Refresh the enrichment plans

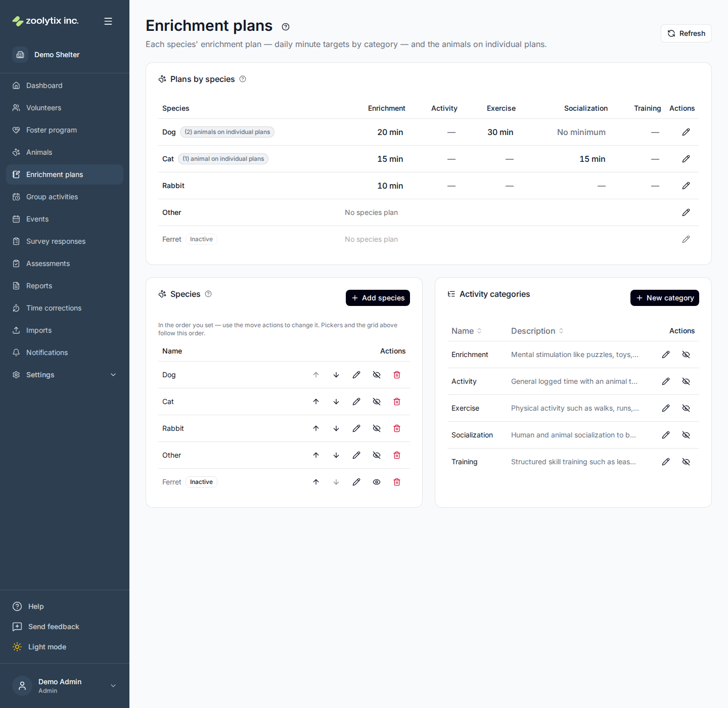pyautogui.click(x=686, y=33)
